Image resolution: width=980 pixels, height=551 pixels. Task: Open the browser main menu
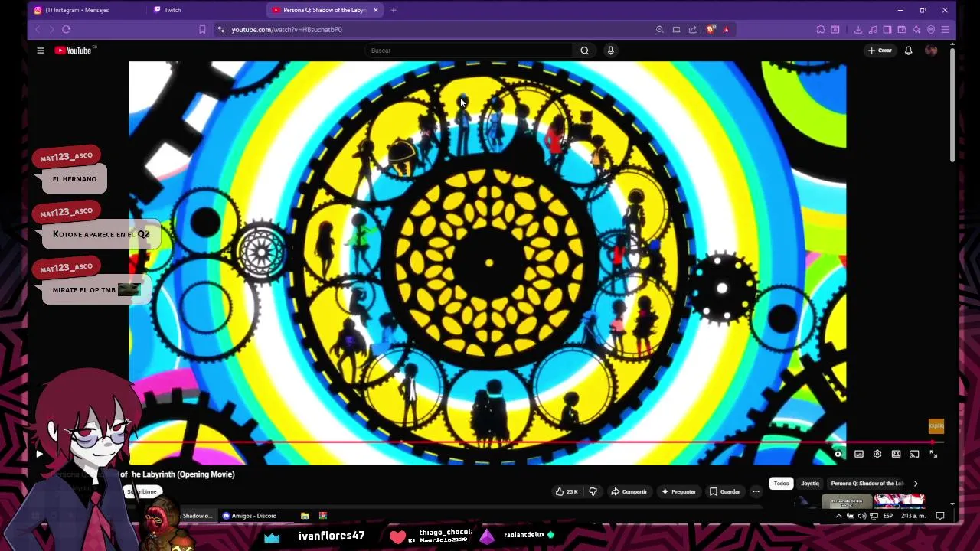(946, 29)
